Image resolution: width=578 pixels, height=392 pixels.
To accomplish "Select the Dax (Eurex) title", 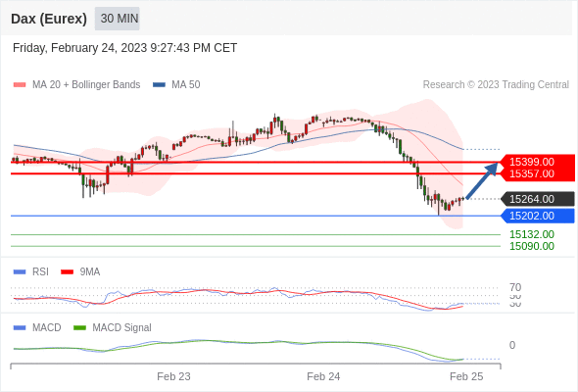I will [x=49, y=19].
